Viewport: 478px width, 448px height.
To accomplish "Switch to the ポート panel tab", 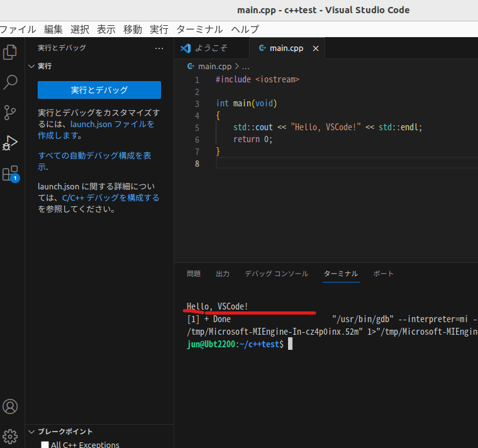I will [x=383, y=274].
